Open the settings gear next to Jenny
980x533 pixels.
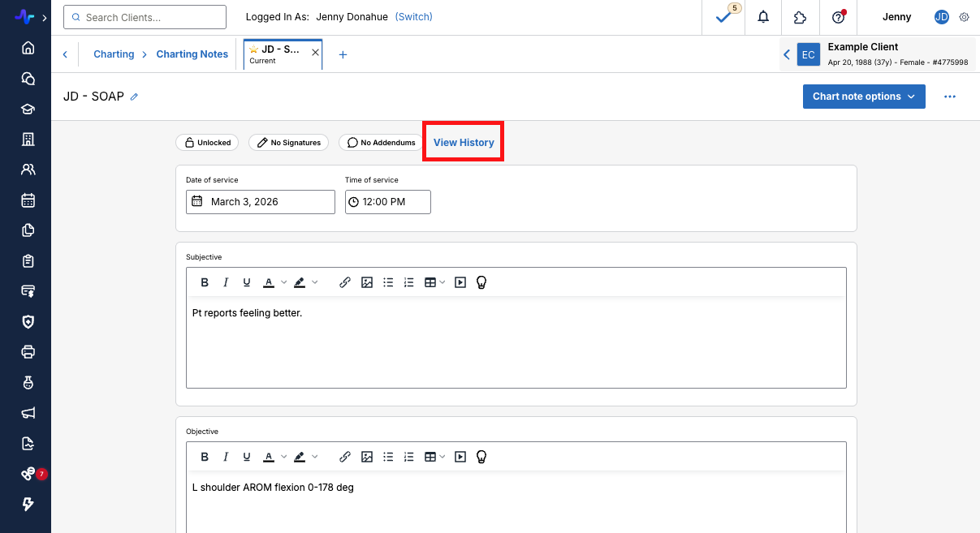tap(964, 17)
